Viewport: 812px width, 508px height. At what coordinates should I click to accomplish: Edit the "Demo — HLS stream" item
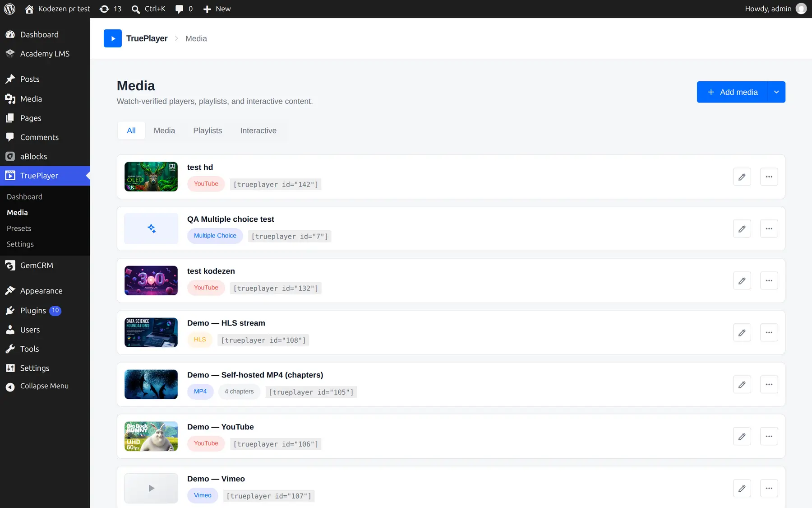pyautogui.click(x=742, y=333)
